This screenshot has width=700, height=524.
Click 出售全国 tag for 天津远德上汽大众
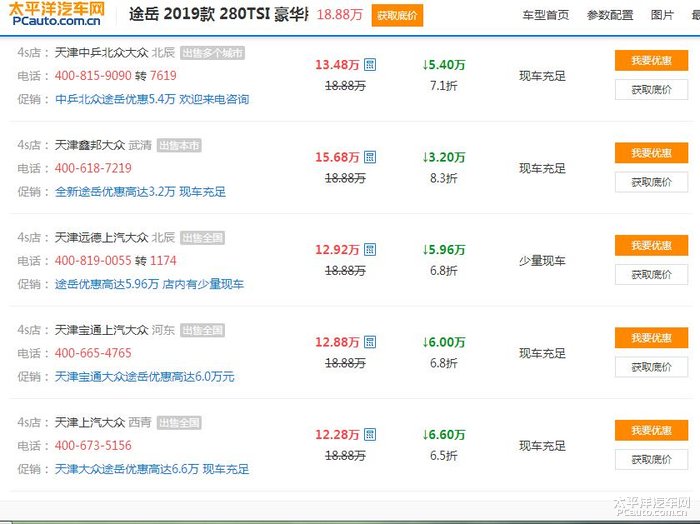(202, 238)
